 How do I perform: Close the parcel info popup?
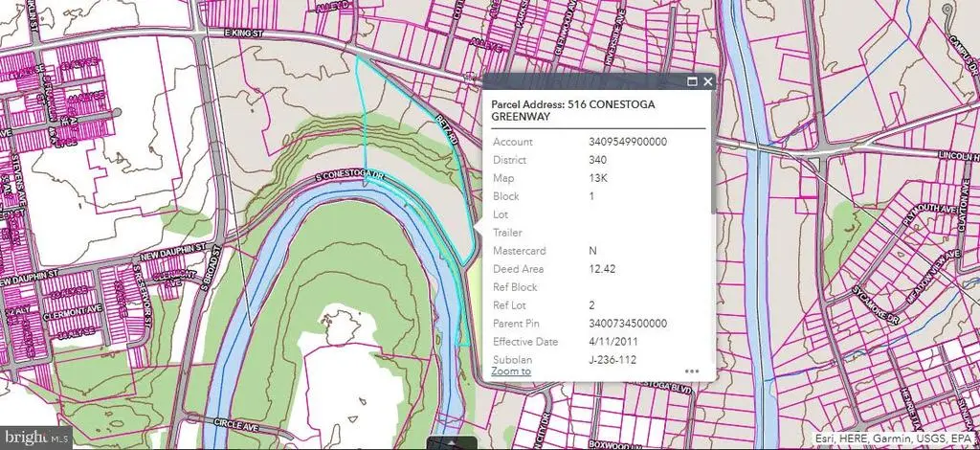[x=707, y=82]
